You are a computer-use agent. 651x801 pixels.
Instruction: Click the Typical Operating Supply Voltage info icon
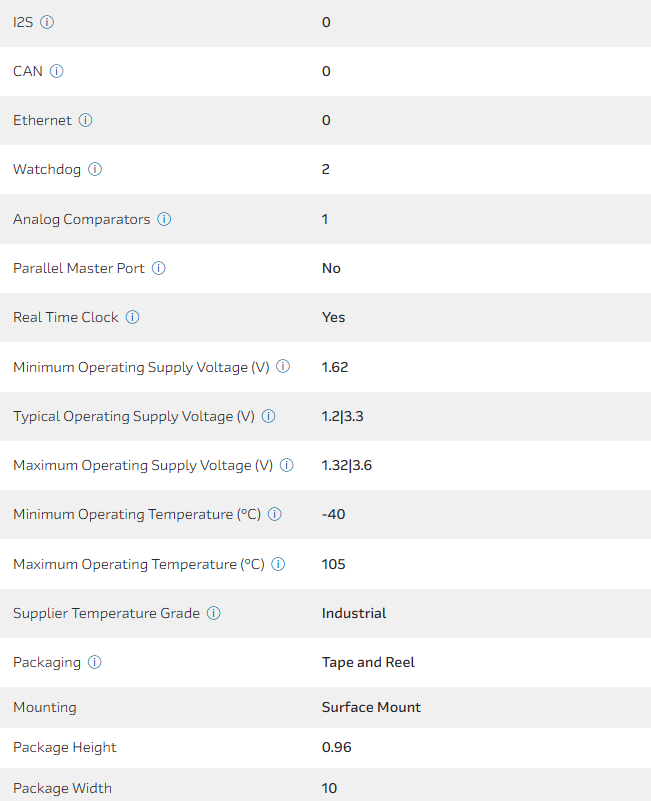tap(269, 416)
